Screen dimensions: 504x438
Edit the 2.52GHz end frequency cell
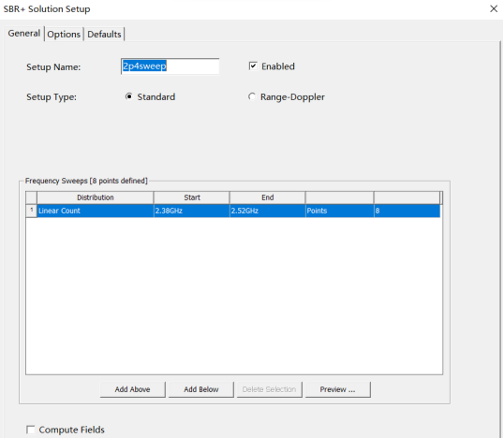(x=267, y=211)
